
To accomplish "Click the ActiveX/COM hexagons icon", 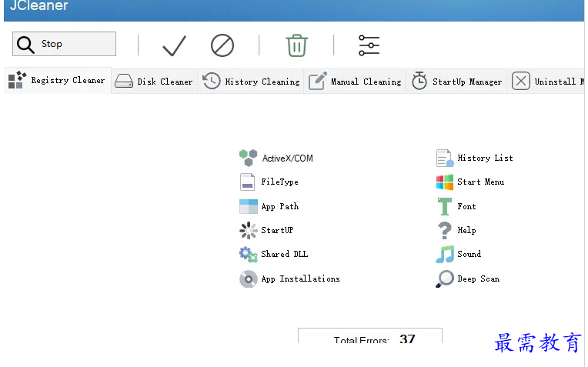I will click(x=249, y=158).
